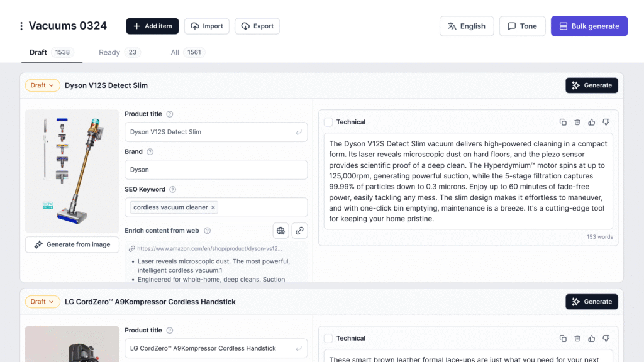Click the Dyson Brand input field
This screenshot has height=362, width=644.
pos(216,170)
